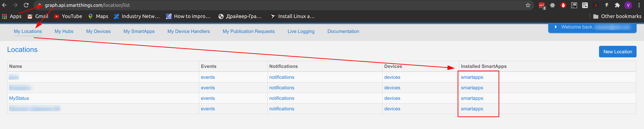Open the Industry Netw... bookmark
This screenshot has width=644, height=129.
[x=137, y=16]
